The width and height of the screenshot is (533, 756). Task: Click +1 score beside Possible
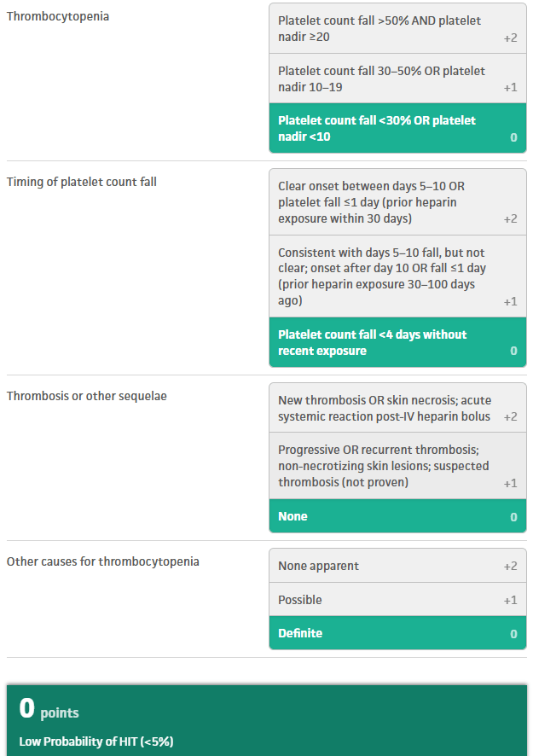(510, 600)
